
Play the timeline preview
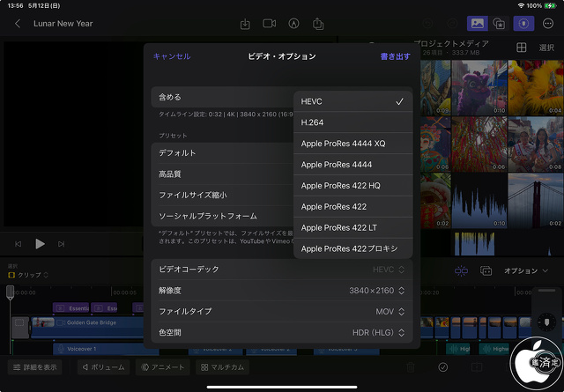40,244
